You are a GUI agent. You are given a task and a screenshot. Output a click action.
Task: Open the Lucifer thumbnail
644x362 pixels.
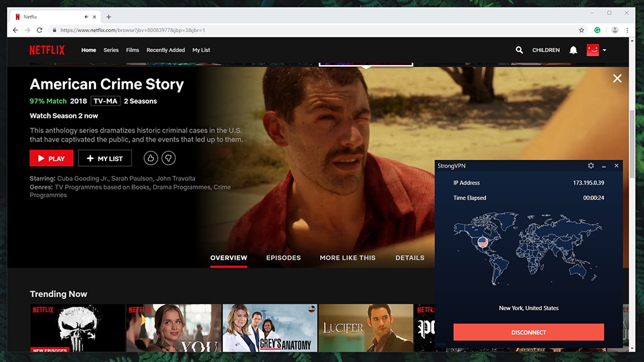click(x=366, y=328)
